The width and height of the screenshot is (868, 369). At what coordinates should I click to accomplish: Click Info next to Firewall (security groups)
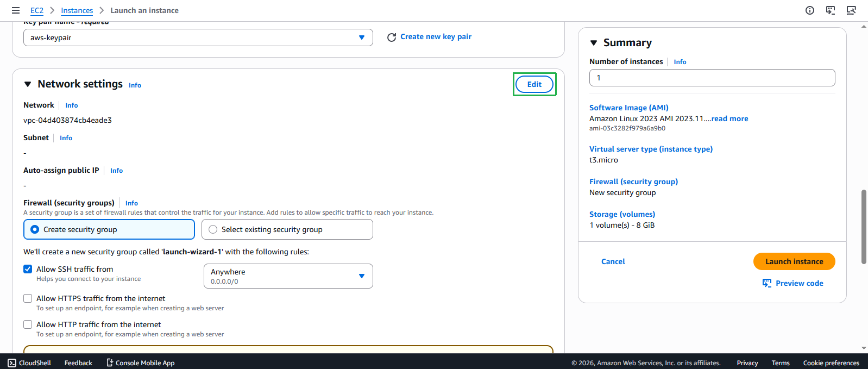[x=132, y=203]
